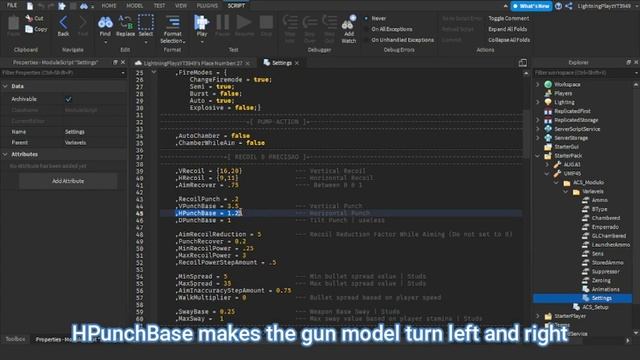The image size is (640, 360).
Task: Click the Copy icon in Clipboard group
Action: [x=29, y=29]
